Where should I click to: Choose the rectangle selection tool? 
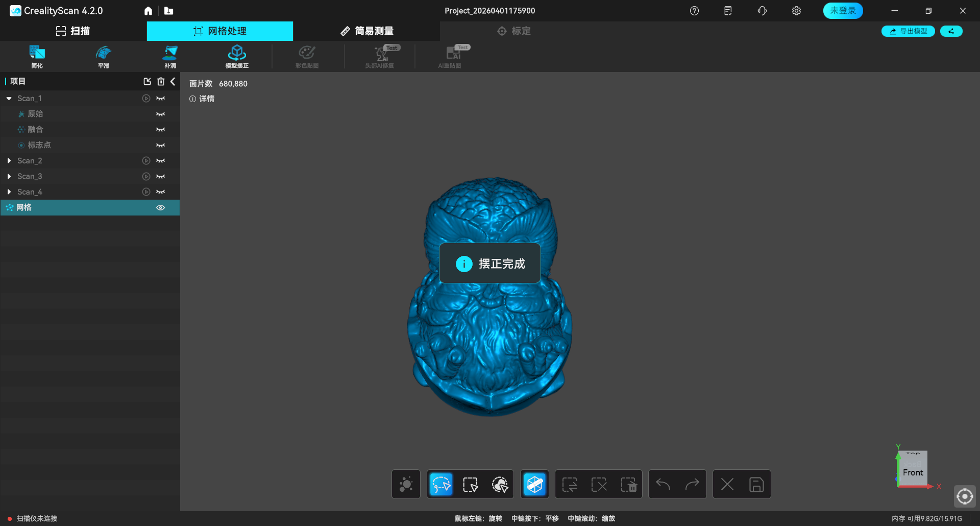[470, 484]
